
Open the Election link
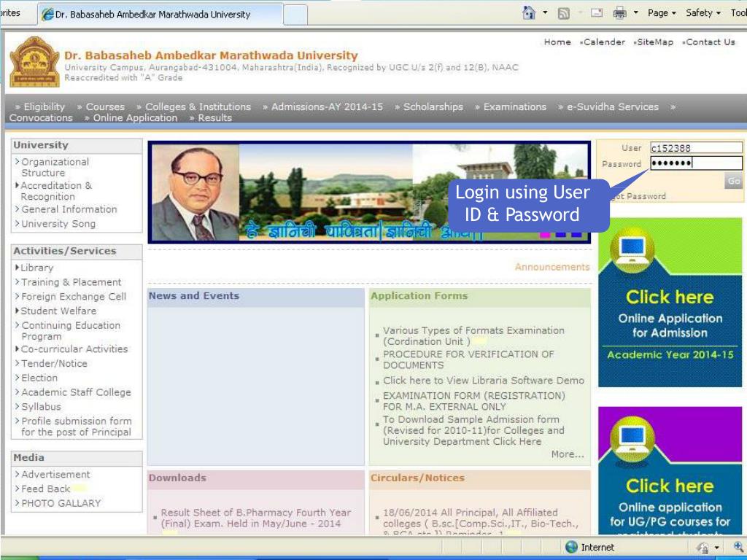point(39,378)
